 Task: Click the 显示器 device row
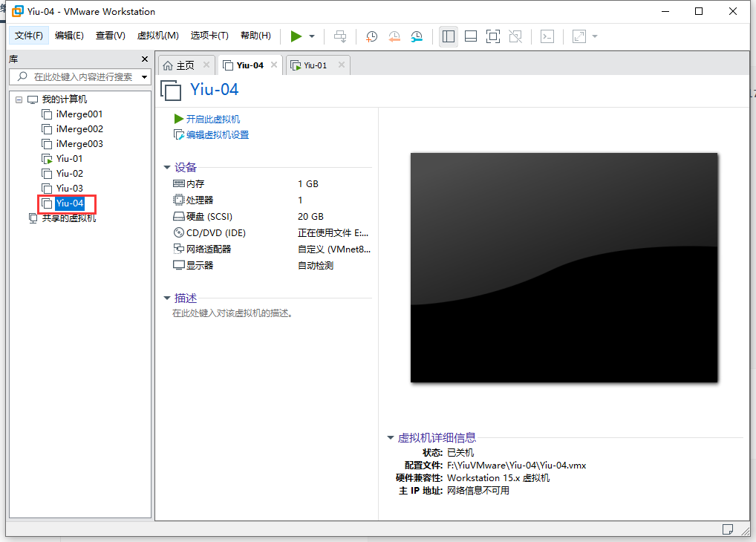(272, 265)
